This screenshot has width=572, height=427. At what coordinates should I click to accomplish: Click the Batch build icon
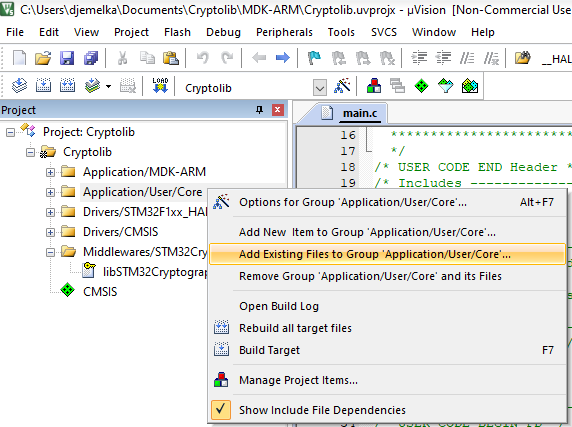click(x=92, y=86)
